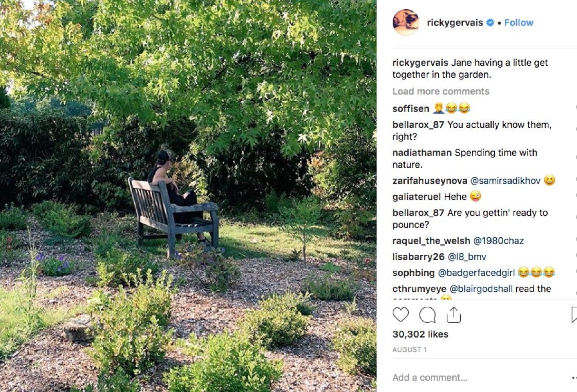Expand hidden comments via Load more comments

pos(441,91)
